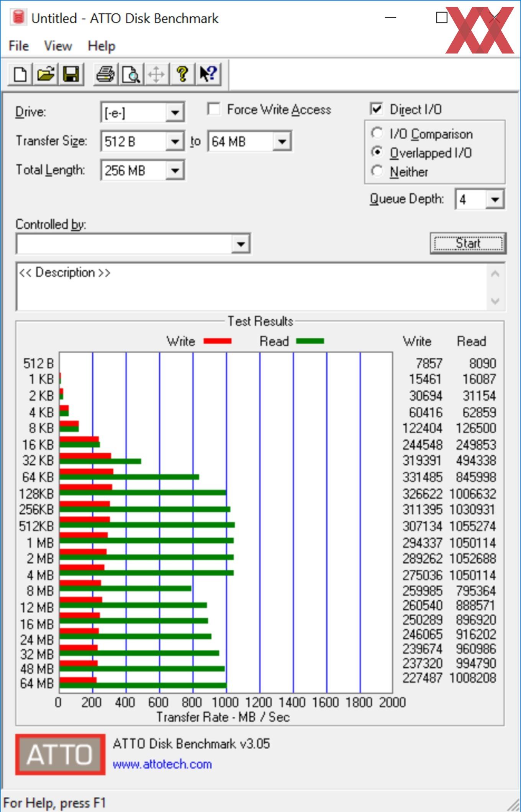The image size is (521, 812).
Task: Enable the Force Write Access checkbox
Action: (214, 109)
